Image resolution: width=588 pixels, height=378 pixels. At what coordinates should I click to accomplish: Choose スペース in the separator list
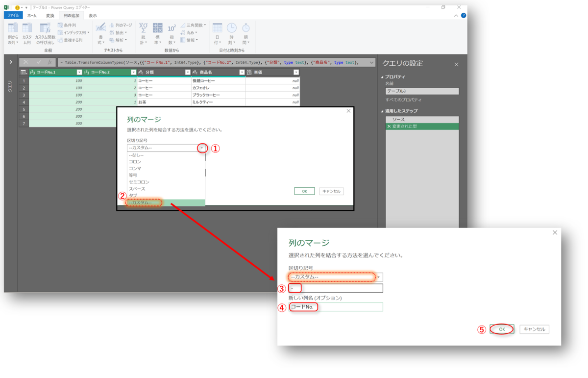click(166, 189)
